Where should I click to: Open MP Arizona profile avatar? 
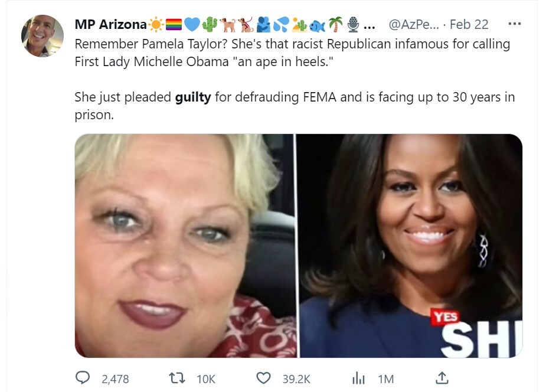tap(42, 36)
